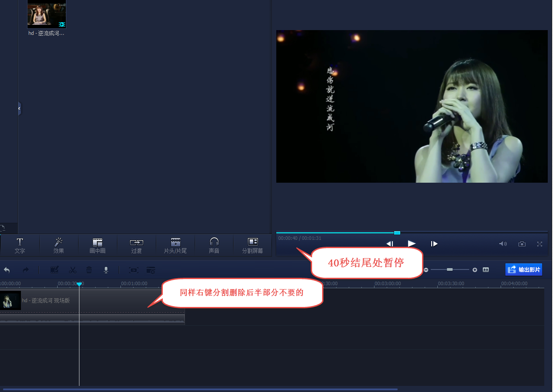The width and height of the screenshot is (553, 392).
Task: Click the zoom-to-fit timeline icon
Action: [x=486, y=270]
